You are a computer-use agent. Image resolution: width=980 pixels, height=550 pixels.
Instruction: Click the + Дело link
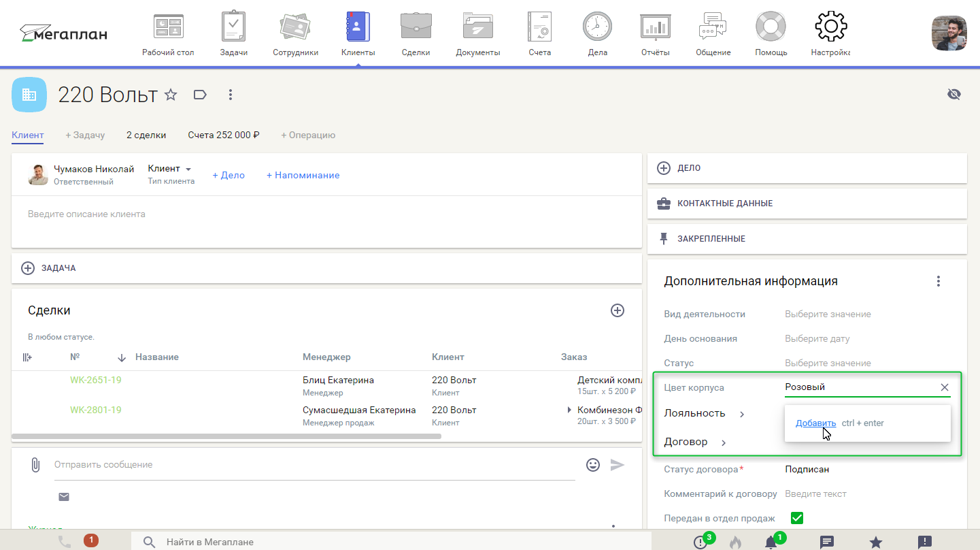pos(229,175)
